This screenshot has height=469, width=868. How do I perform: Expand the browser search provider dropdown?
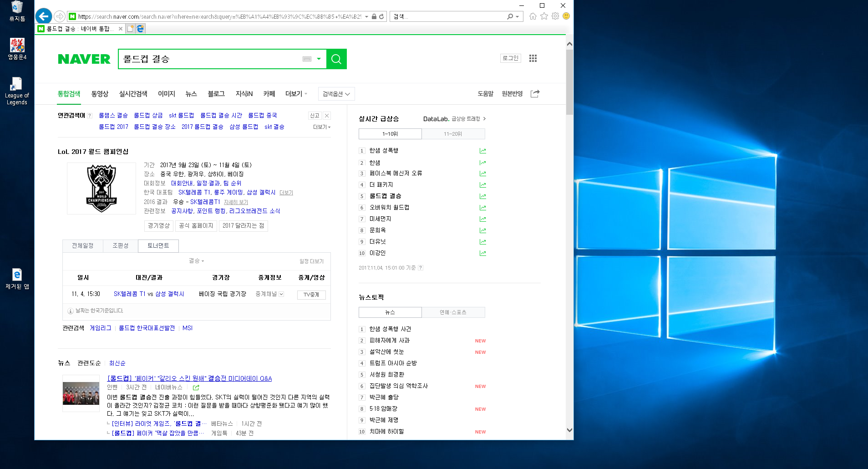[x=518, y=17]
